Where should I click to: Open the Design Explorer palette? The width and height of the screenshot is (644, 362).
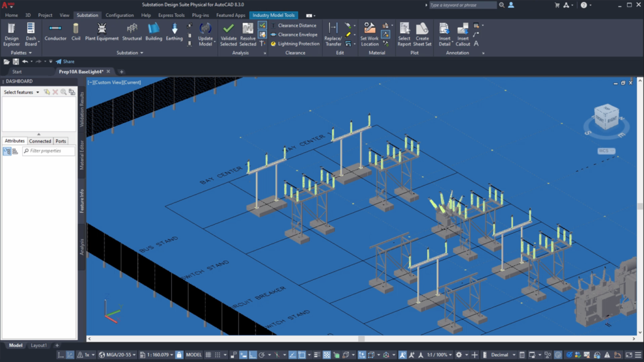11,34
